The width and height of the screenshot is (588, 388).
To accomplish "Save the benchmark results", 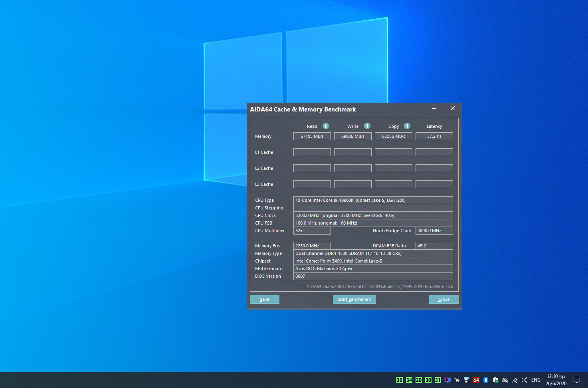I will point(265,299).
